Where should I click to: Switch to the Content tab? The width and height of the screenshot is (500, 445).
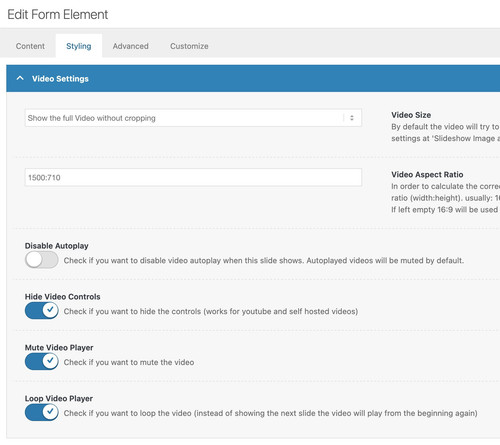30,46
